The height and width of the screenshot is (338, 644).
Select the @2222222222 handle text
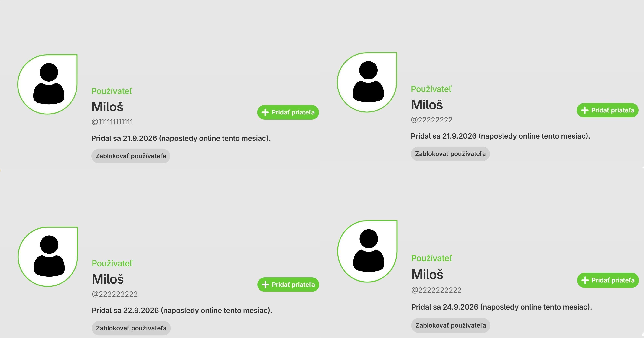click(436, 290)
